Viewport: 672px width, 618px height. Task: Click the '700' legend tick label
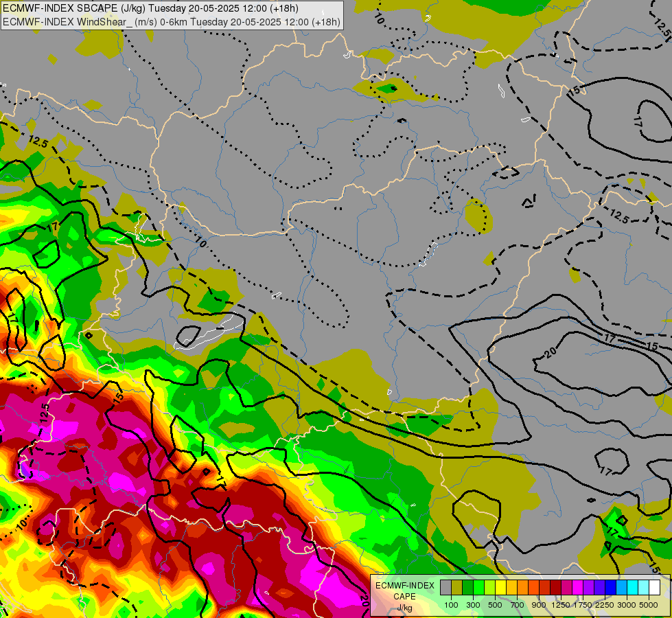518,605
